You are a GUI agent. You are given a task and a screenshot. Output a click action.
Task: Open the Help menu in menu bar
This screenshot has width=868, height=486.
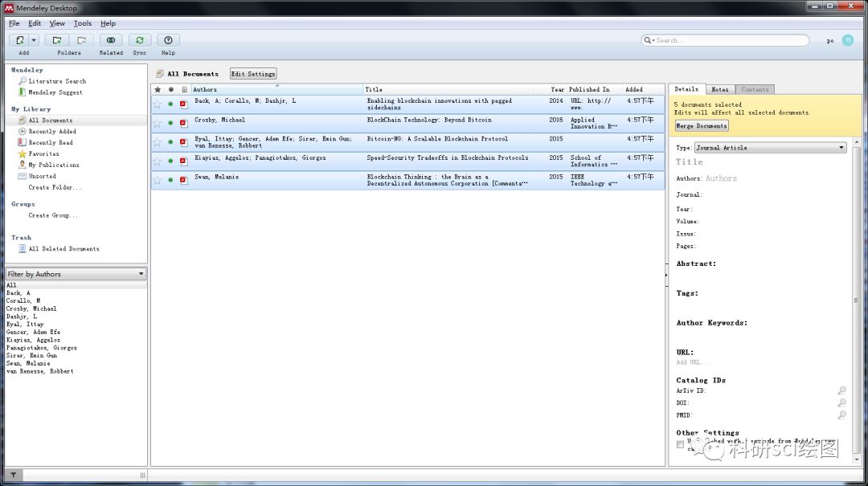108,23
